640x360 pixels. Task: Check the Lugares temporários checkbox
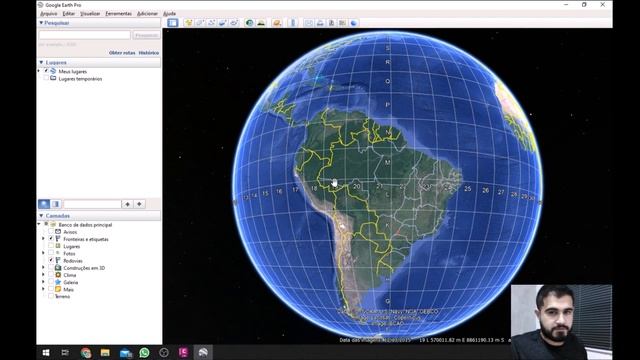[46, 78]
